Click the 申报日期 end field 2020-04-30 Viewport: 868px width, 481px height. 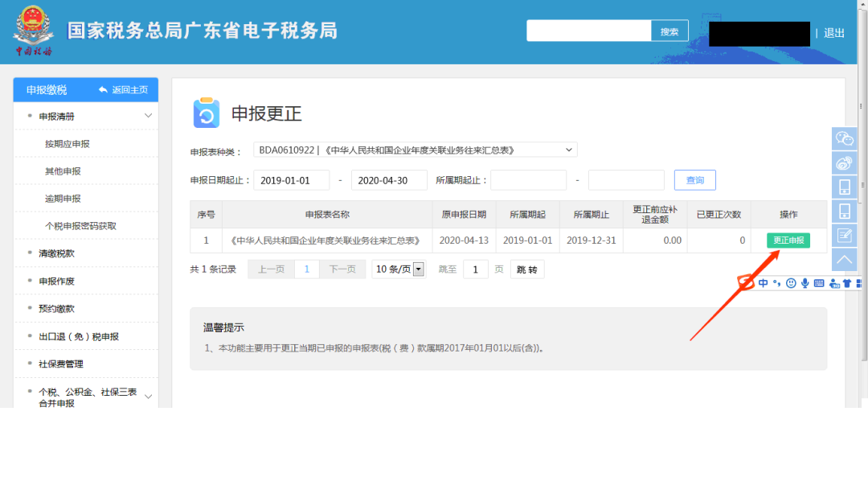coord(389,180)
